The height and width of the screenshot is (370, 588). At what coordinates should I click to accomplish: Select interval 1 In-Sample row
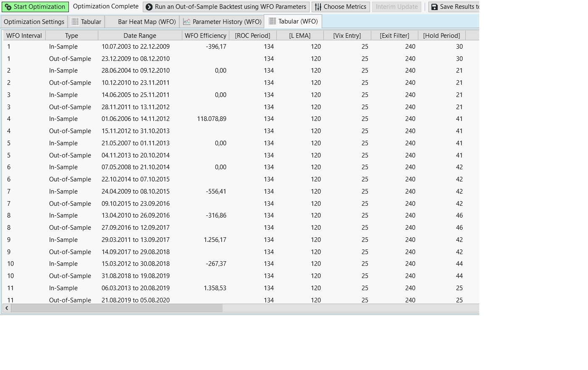(x=63, y=47)
